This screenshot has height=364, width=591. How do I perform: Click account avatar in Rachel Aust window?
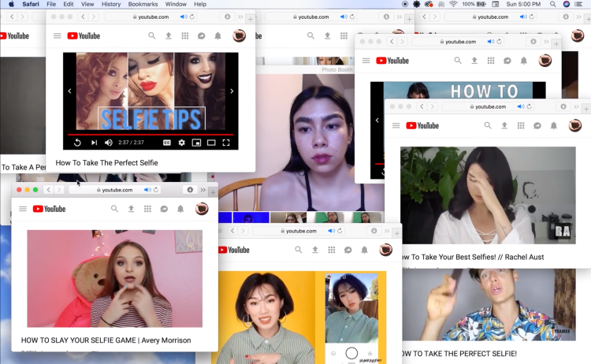click(575, 125)
